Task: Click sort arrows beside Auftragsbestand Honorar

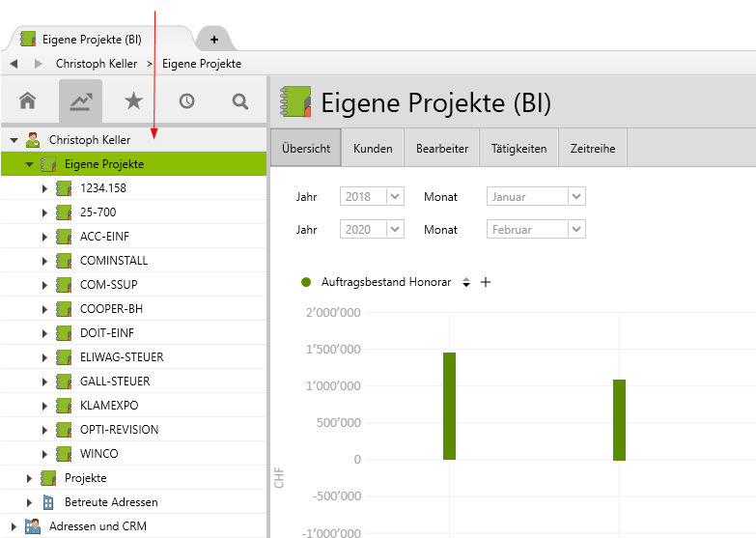Action: [466, 282]
